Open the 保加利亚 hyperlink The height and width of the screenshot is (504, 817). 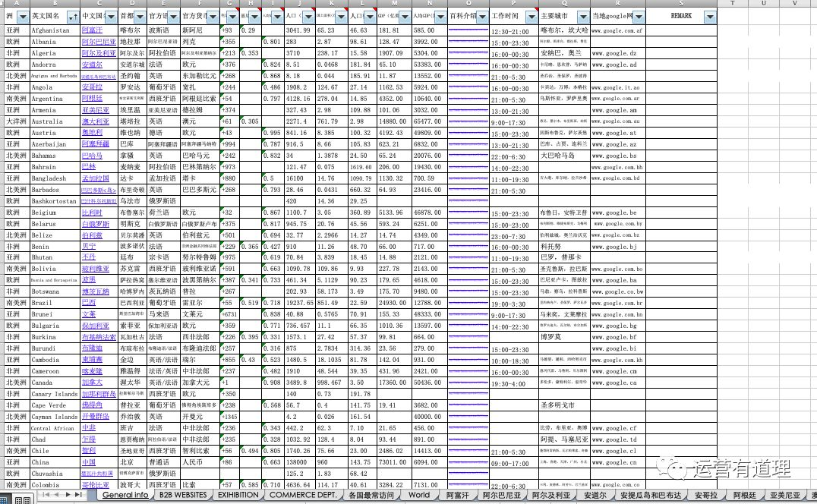click(x=96, y=326)
